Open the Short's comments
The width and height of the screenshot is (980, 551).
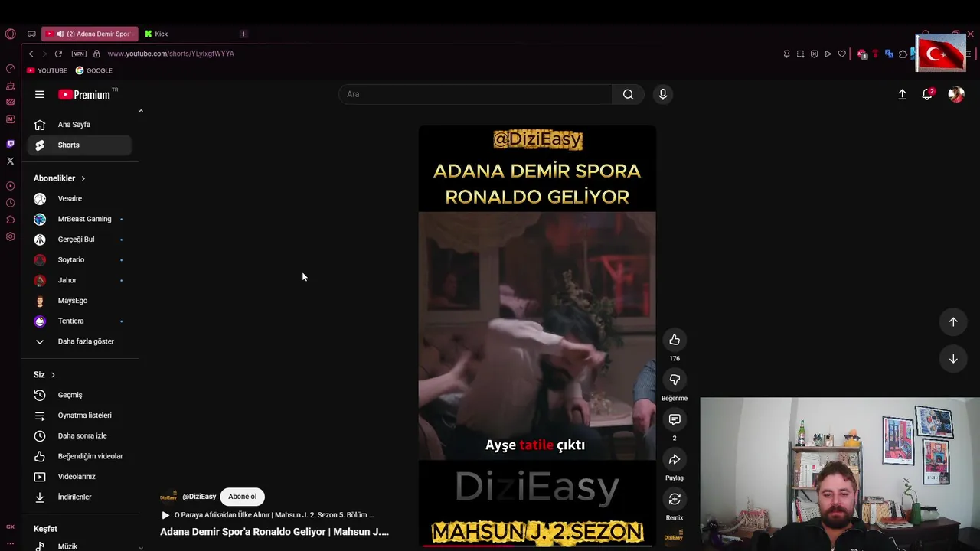pyautogui.click(x=675, y=419)
